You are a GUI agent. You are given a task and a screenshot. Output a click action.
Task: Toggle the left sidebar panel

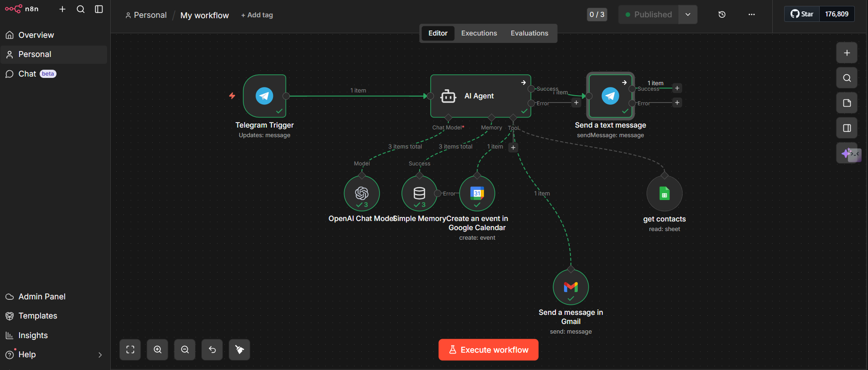(99, 9)
